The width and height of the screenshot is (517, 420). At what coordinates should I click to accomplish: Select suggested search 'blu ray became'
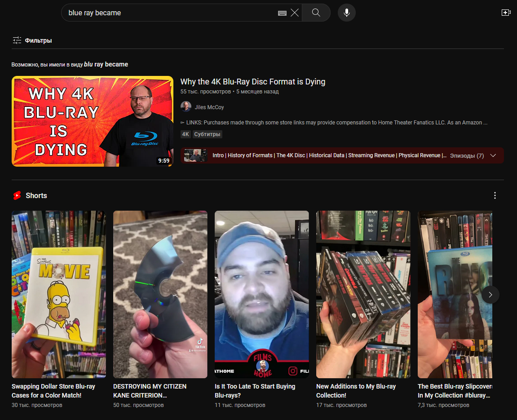(106, 64)
